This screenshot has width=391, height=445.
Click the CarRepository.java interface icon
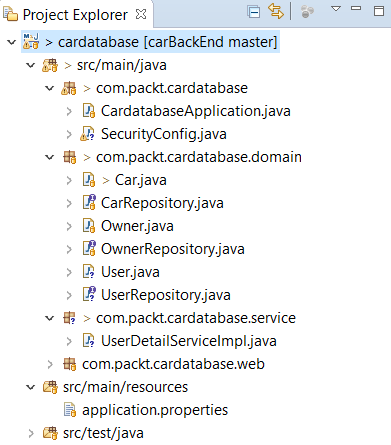(x=89, y=202)
